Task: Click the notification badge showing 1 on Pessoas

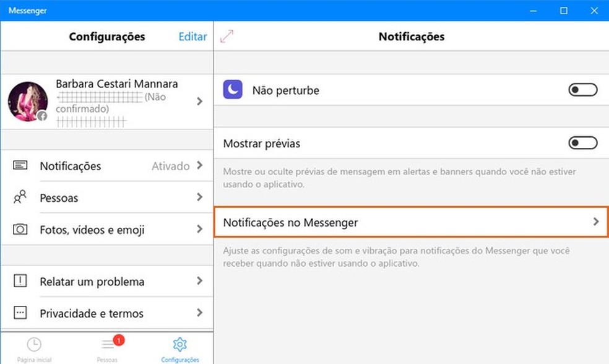Action: coord(118,339)
